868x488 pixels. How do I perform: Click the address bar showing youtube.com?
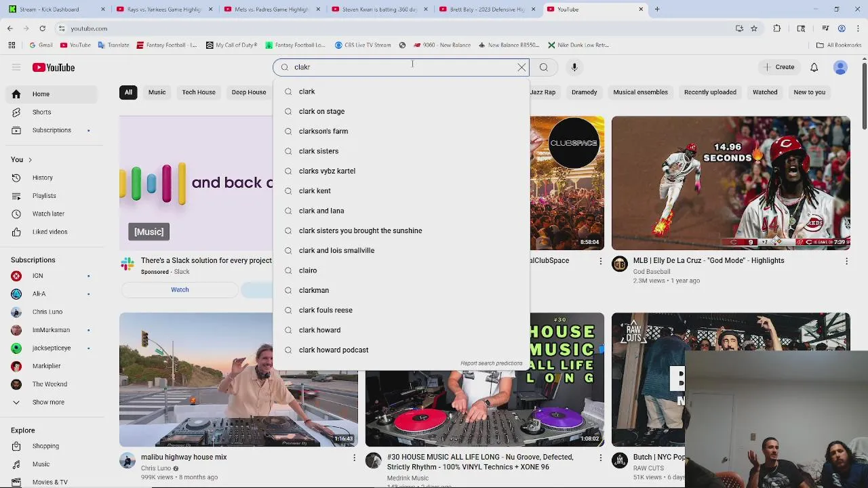point(393,28)
